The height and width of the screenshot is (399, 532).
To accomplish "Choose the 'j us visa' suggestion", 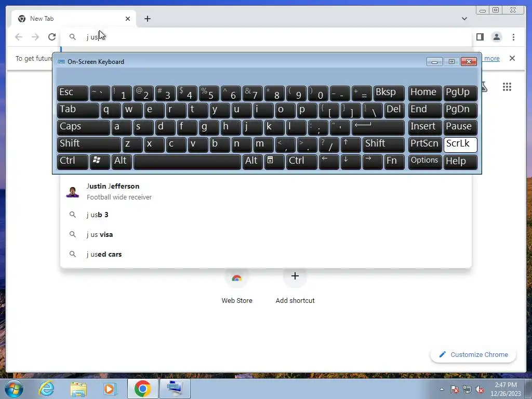I will [266, 234].
